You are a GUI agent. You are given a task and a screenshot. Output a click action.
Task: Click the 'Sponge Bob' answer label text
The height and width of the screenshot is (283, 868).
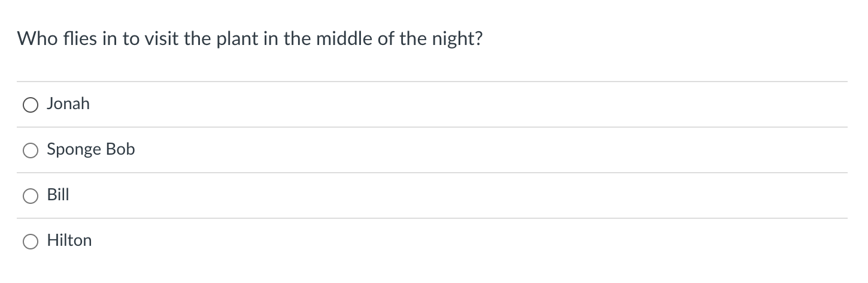coord(91,149)
